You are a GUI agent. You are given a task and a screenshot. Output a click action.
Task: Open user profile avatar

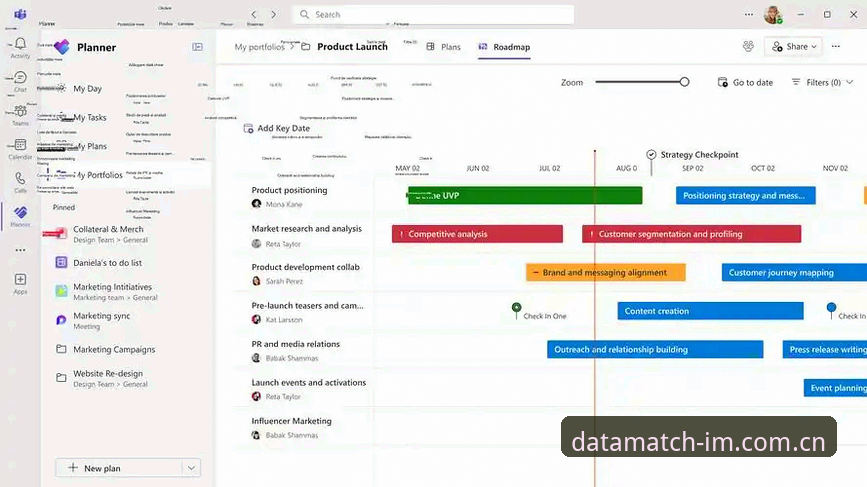[772, 14]
